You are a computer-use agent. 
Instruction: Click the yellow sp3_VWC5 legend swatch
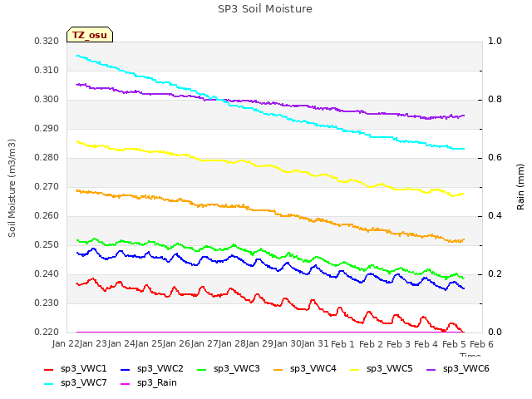tap(355, 369)
